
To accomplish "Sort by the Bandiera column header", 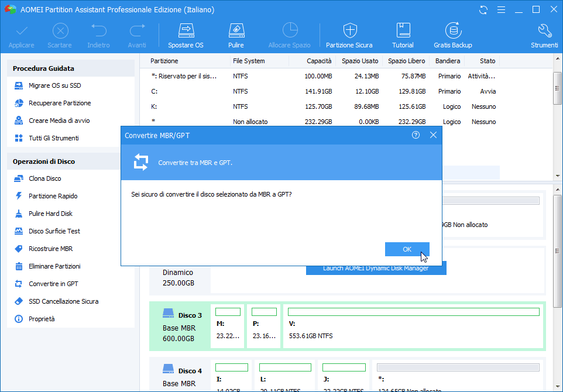I will pos(448,61).
